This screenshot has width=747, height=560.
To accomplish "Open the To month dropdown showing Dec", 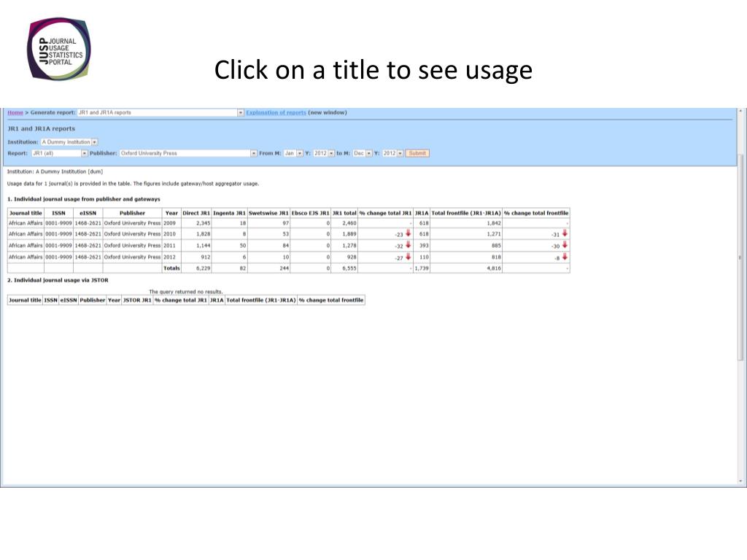I will click(x=363, y=153).
